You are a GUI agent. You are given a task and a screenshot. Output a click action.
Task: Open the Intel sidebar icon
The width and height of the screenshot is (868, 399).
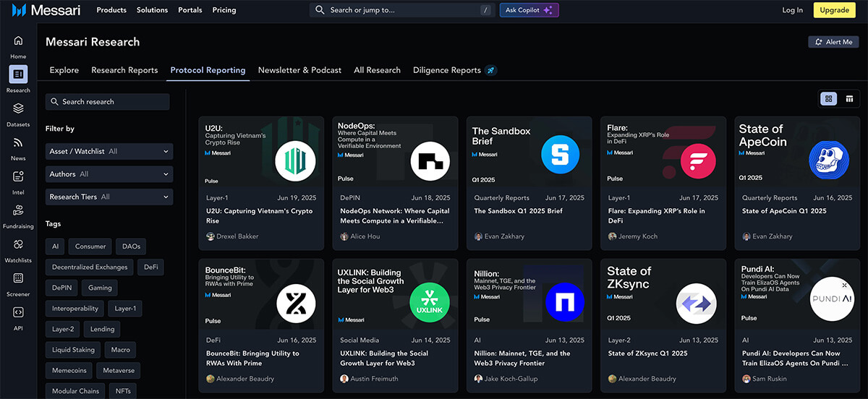click(18, 177)
